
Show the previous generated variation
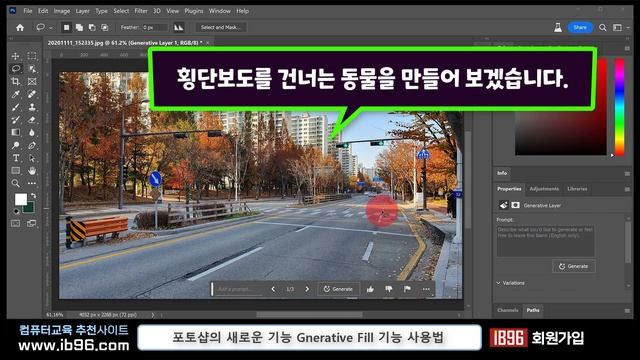tap(273, 289)
